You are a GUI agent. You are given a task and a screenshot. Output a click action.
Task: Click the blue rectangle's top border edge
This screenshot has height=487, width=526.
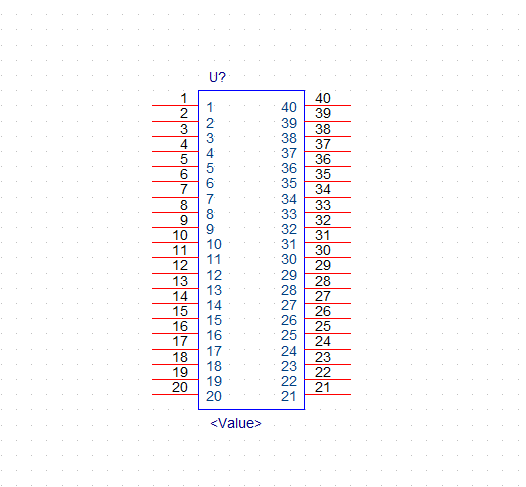(252, 91)
